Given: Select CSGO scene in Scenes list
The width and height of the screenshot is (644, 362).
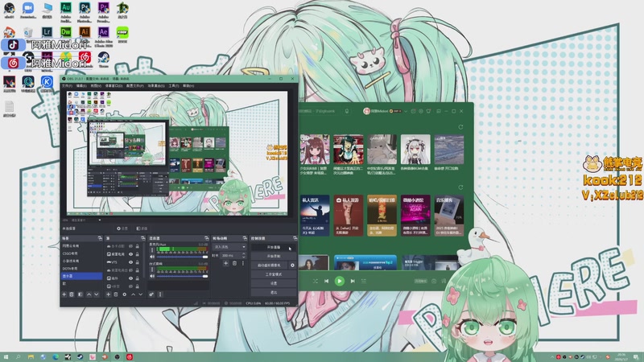Looking at the screenshot, I should [x=81, y=253].
